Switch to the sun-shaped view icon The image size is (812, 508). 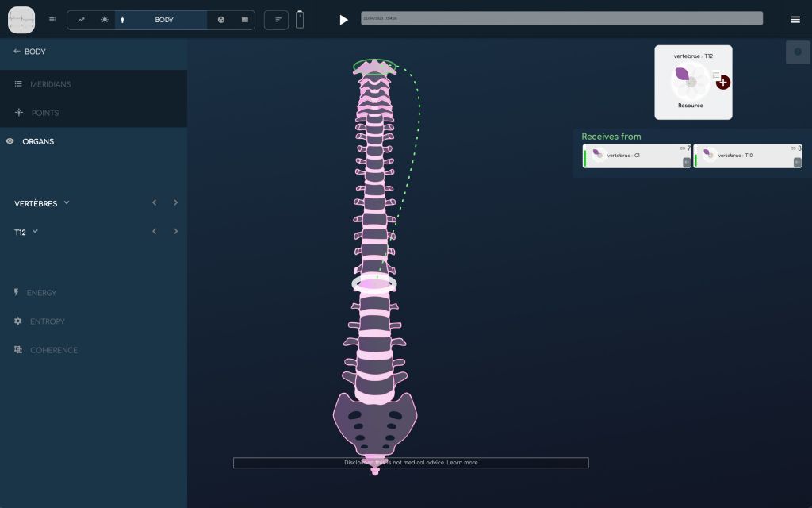click(105, 20)
